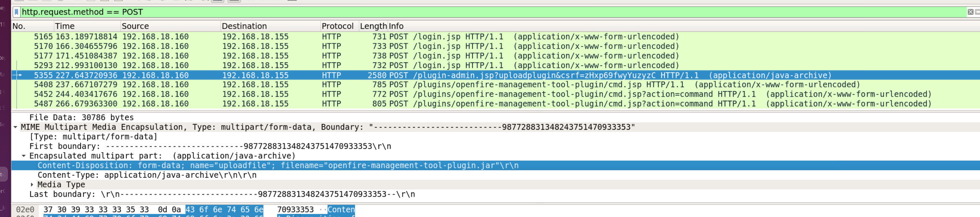Clear the display filter with the X icon
The width and height of the screenshot is (980, 217).
pyautogui.click(x=970, y=12)
